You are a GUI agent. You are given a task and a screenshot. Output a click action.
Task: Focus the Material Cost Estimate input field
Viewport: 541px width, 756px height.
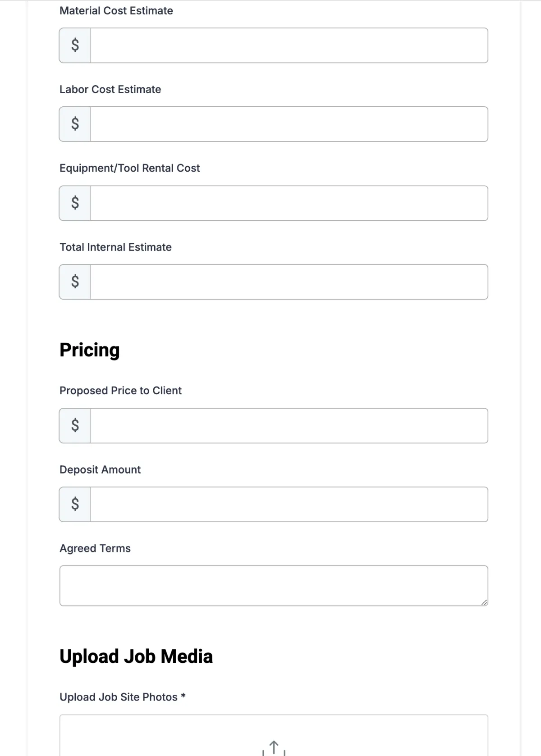289,45
